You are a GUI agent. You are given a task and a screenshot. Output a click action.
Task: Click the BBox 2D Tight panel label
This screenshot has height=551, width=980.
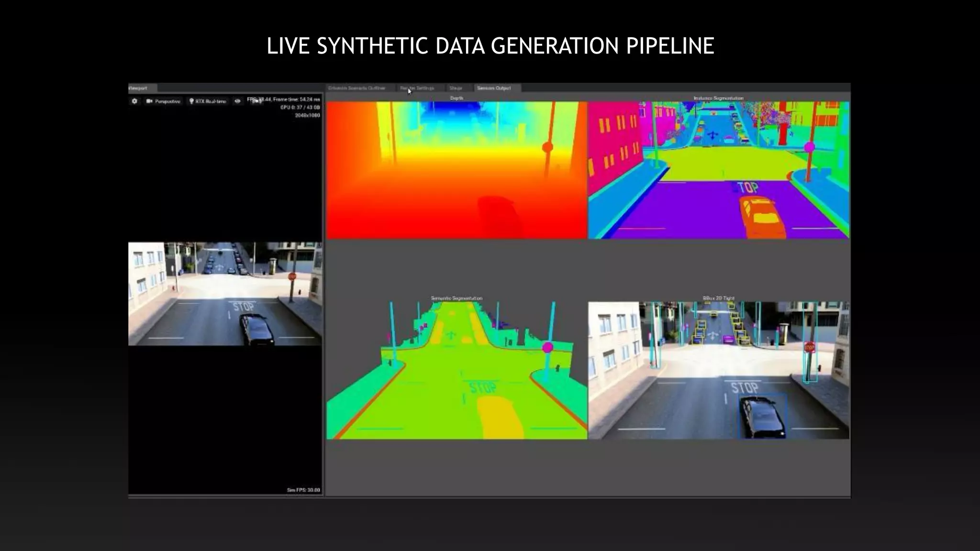718,298
